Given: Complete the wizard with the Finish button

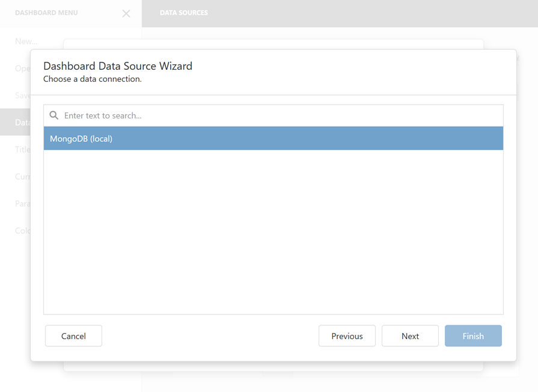Looking at the screenshot, I should click(x=473, y=335).
